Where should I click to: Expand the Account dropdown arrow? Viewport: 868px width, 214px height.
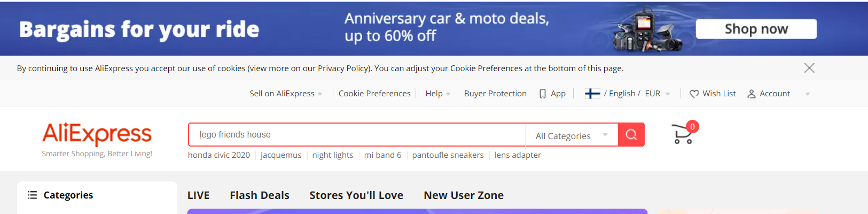[807, 94]
